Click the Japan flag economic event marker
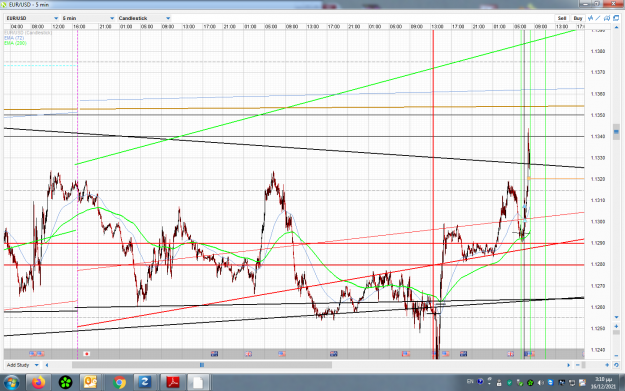This screenshot has height=391, width=625. pyautogui.click(x=86, y=354)
